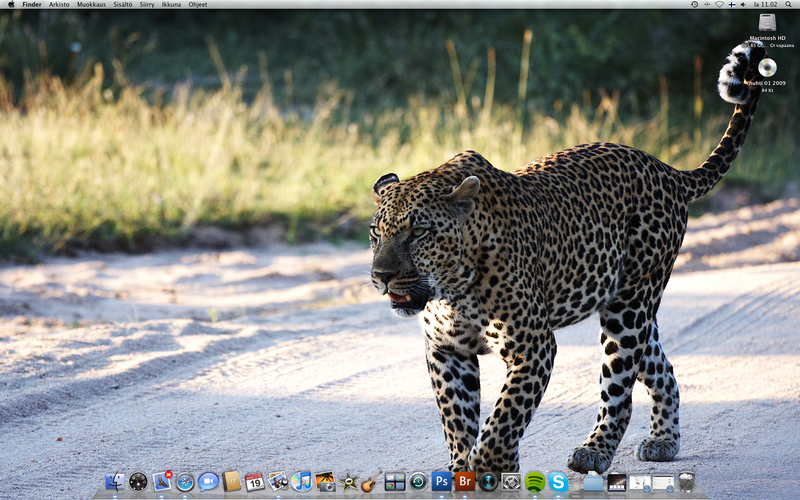Select the huhti 01 2009 disc icon
The width and height of the screenshot is (800, 500).
(767, 67)
